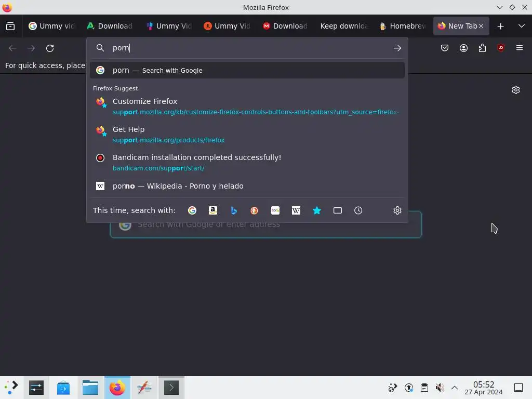Viewport: 532px width, 399px height.
Task: Select Wikipedia Porno y helado suggestion
Action: 247,186
